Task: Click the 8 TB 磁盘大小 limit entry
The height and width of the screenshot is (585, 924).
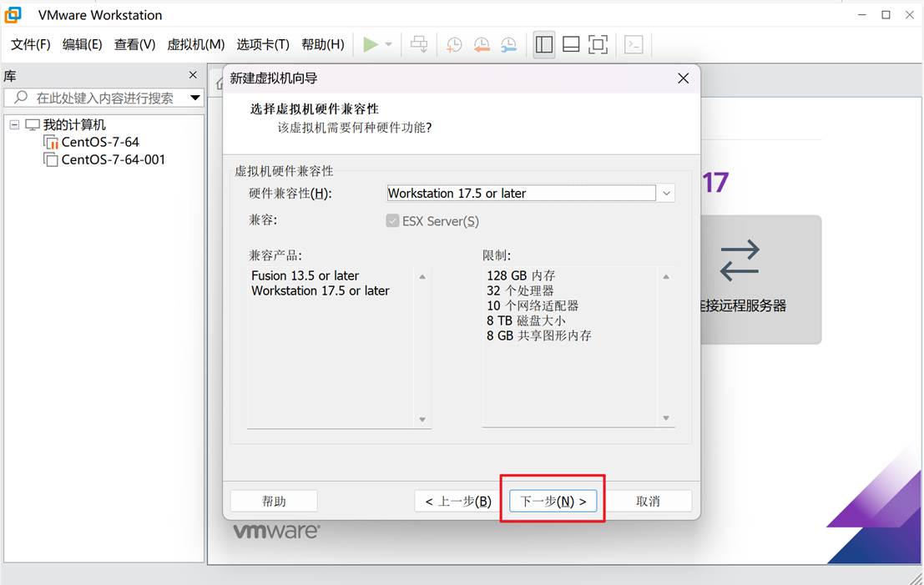Action: 526,320
